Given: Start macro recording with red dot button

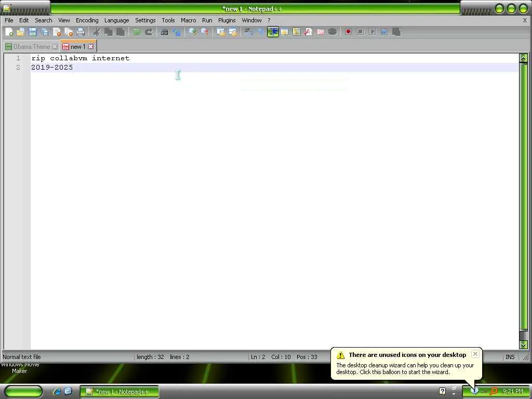Looking at the screenshot, I should pyautogui.click(x=348, y=32).
